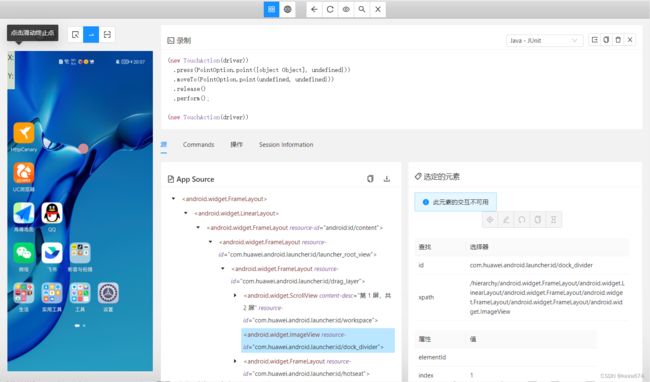Tap the blue paper-plane app above WeChat
The image size is (650, 382).
pos(24,213)
